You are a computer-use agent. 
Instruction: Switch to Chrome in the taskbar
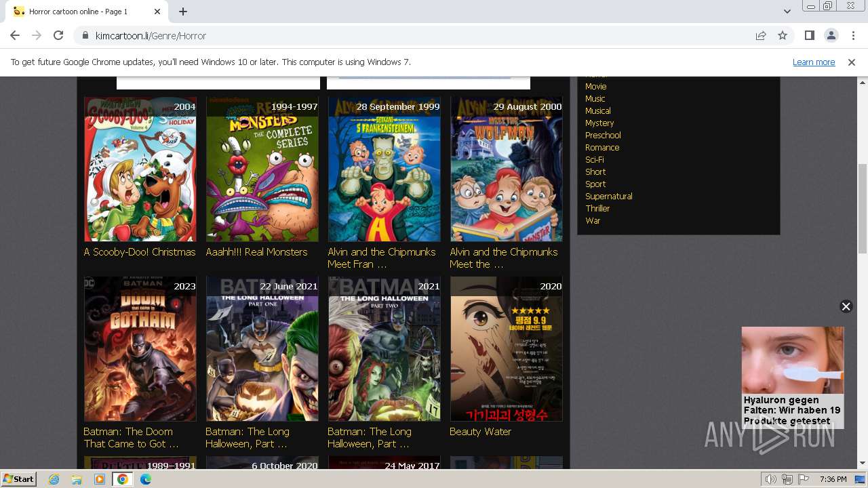(x=123, y=479)
